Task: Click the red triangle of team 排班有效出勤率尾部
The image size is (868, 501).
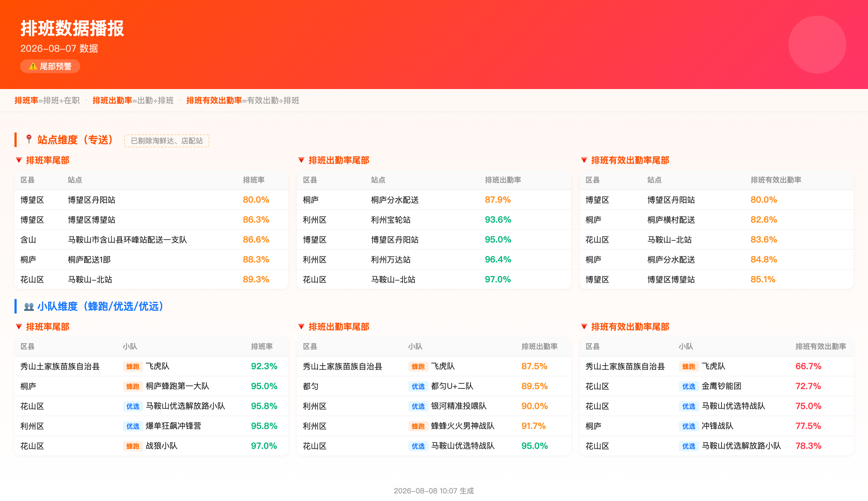Action: tap(584, 327)
